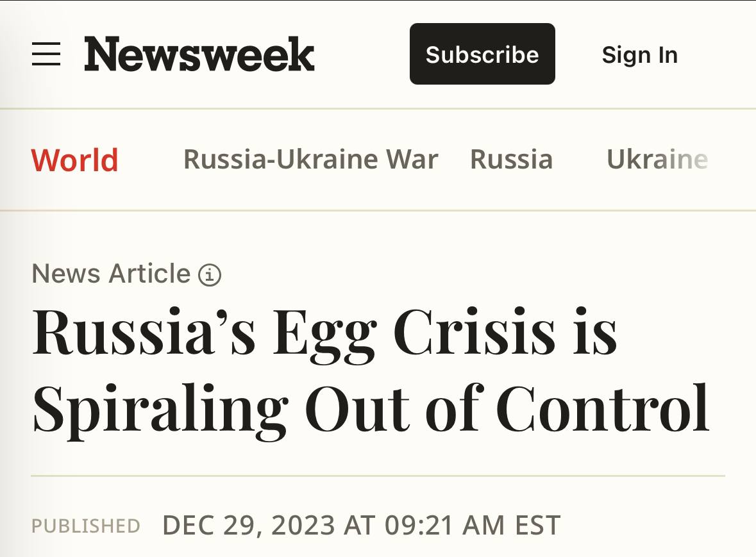This screenshot has width=756, height=557.
Task: Go to Russia-Ukraine War topic
Action: (310, 159)
